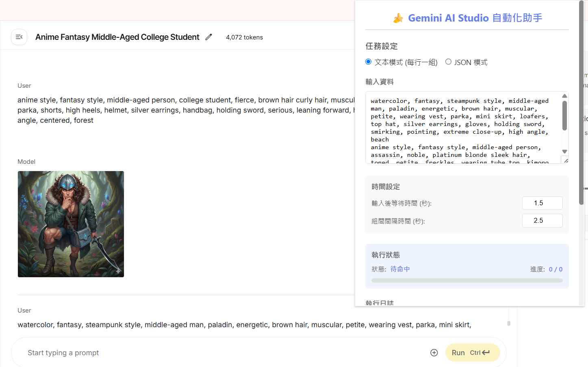
Task: Click the plus icon in prompt bar
Action: 434,353
